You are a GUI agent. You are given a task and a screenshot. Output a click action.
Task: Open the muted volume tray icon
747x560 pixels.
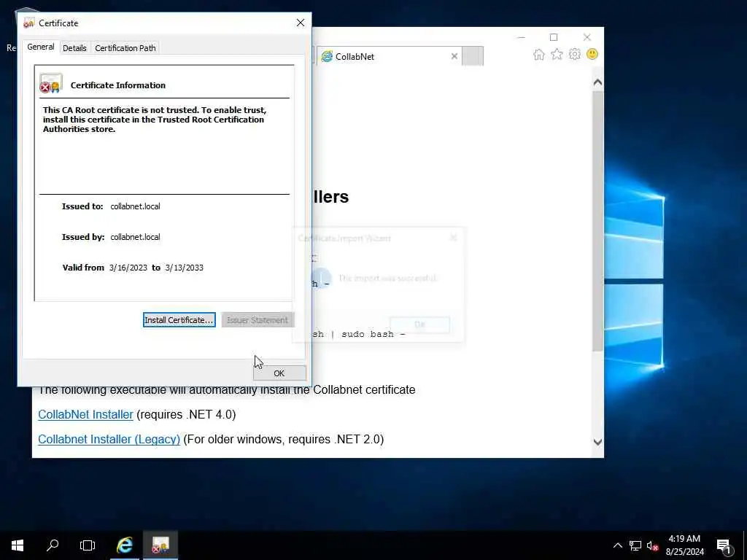pyautogui.click(x=652, y=545)
